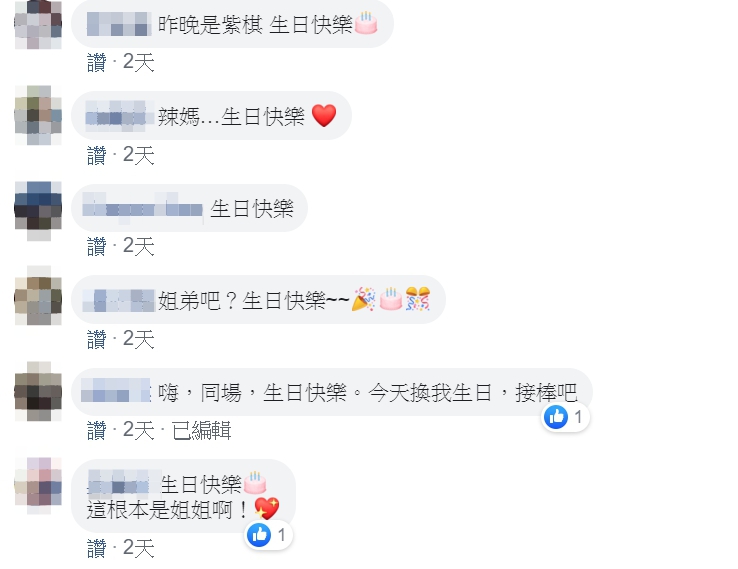738x569 pixels.
Task: Open avatar of 辣媽 commenter
Action: pyautogui.click(x=38, y=115)
